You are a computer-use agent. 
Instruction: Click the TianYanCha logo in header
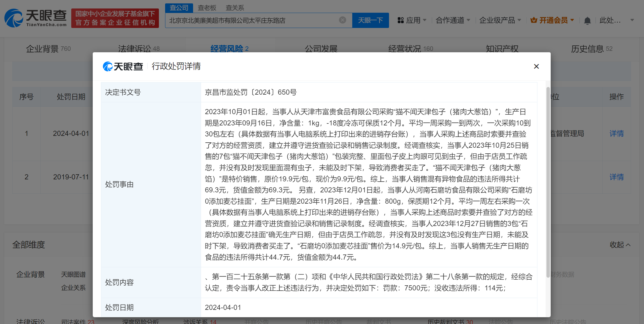pos(35,18)
